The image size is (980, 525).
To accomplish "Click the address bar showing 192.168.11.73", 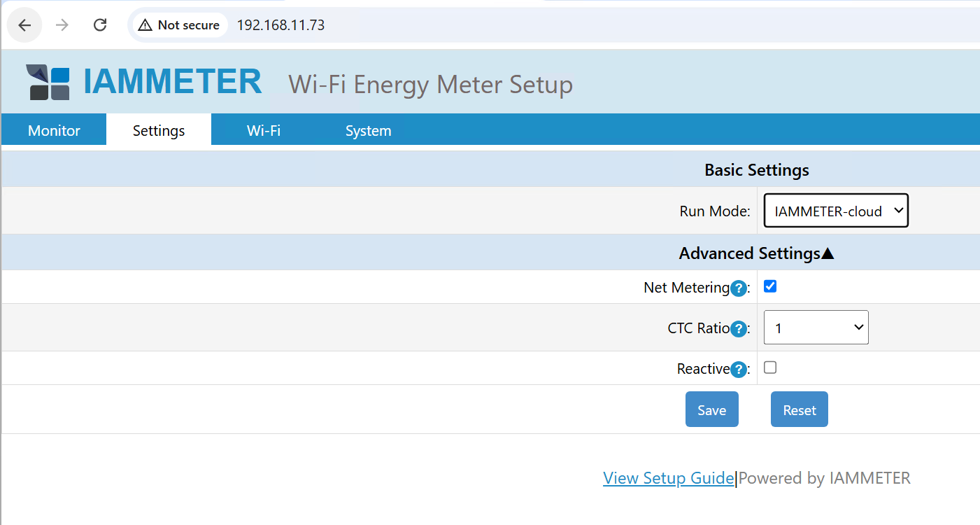I will click(x=280, y=25).
